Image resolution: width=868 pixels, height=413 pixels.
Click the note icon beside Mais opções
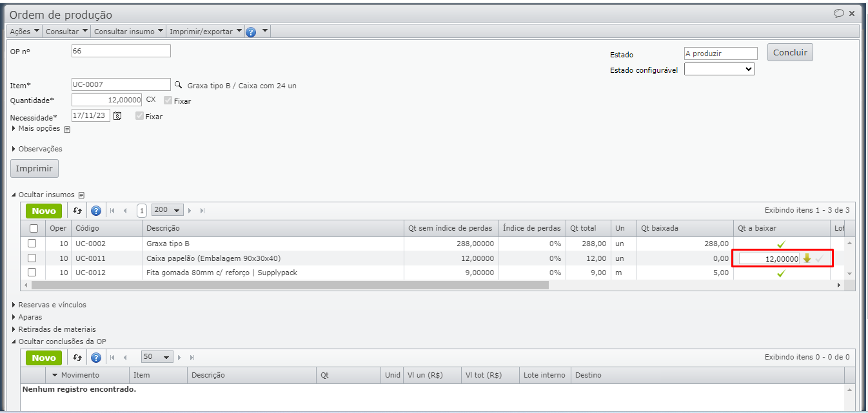point(67,129)
